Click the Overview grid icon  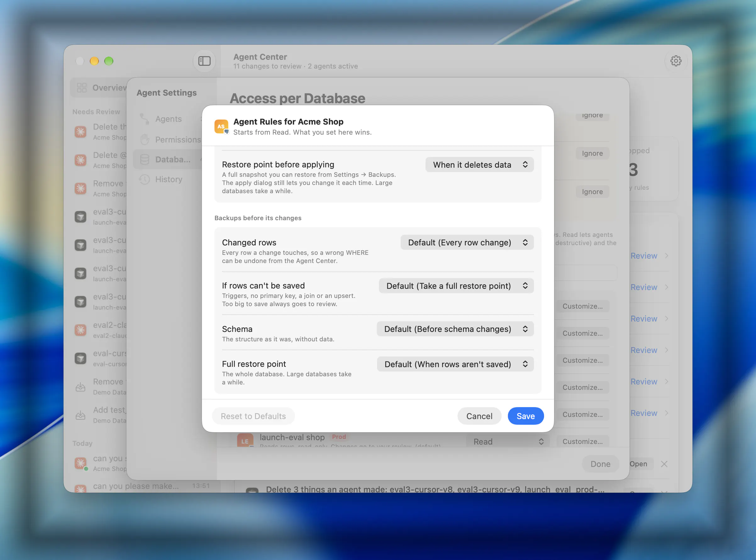click(x=82, y=88)
